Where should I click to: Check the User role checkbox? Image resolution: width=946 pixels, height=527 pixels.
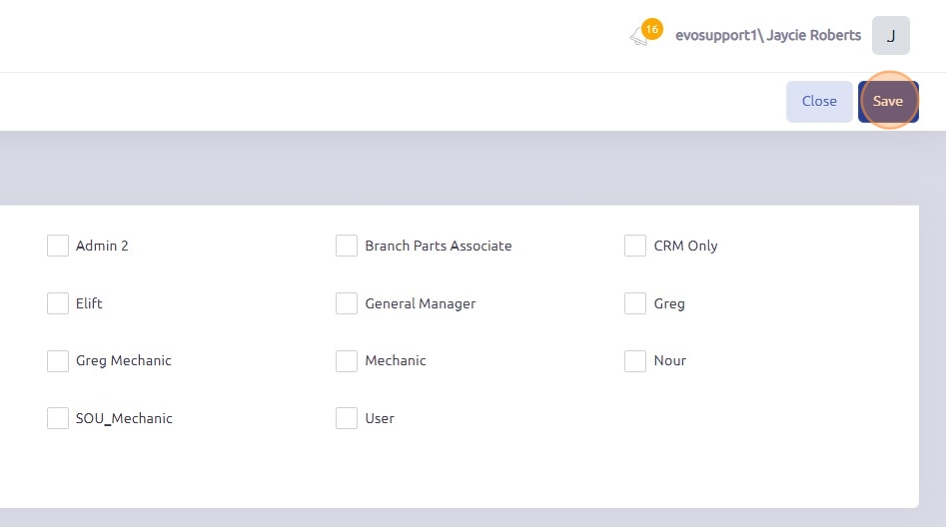point(347,418)
